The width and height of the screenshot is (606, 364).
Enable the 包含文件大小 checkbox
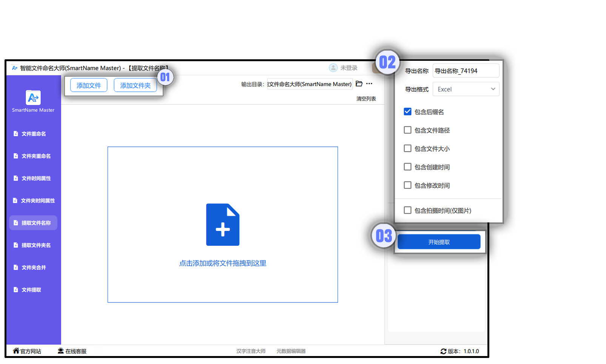tap(407, 148)
